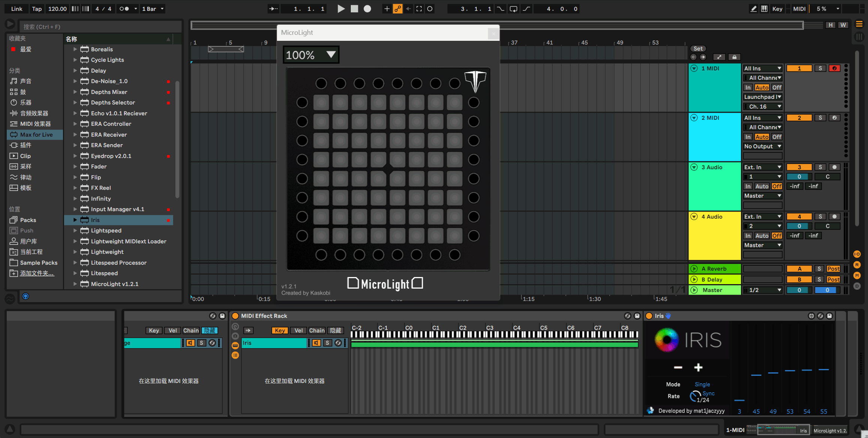This screenshot has height=438, width=868.
Task: Click Key button in MIDI Effect Rack
Action: (280, 330)
